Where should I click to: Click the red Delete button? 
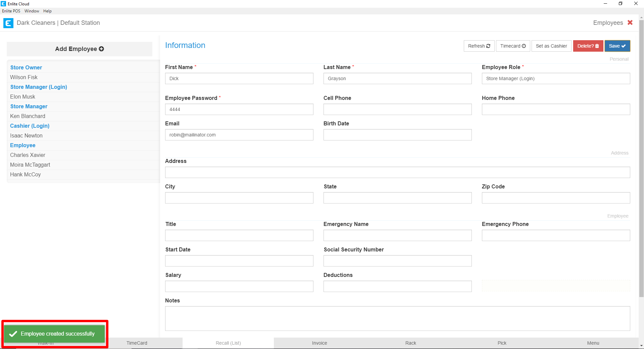(588, 46)
